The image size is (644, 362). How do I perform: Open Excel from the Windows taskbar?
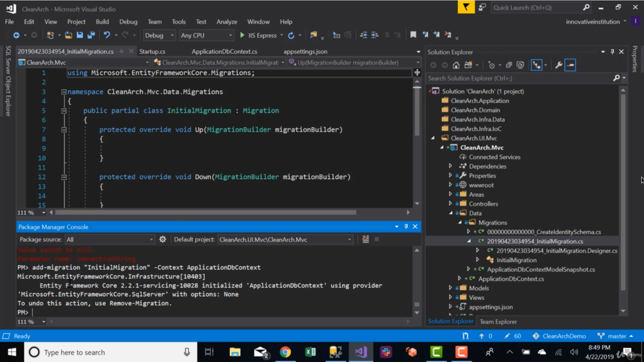(x=310, y=352)
